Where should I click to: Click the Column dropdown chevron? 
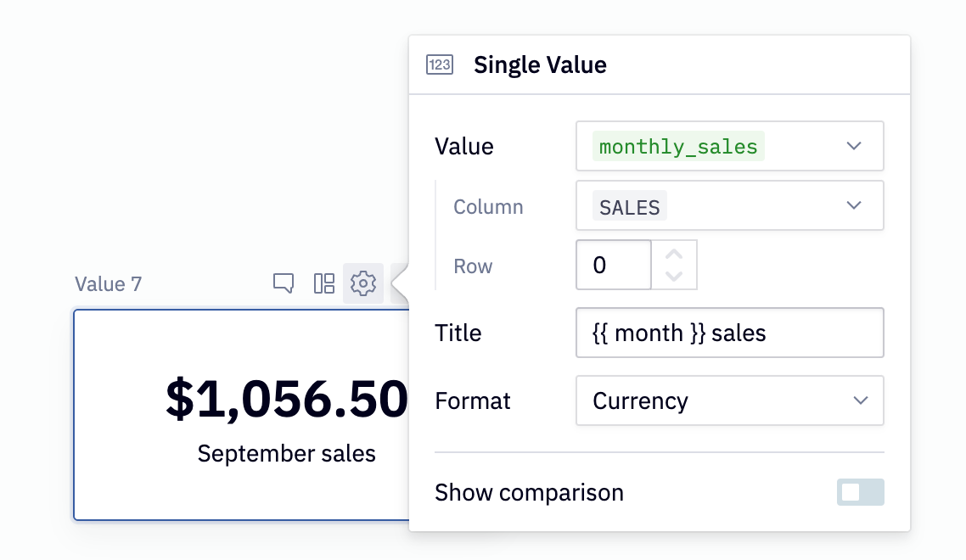click(x=854, y=205)
